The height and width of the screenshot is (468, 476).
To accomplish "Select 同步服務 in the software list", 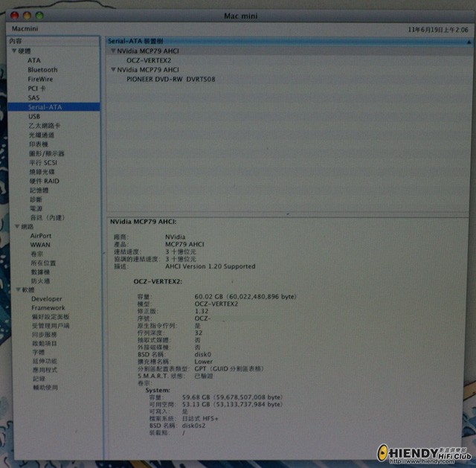I will [45, 335].
